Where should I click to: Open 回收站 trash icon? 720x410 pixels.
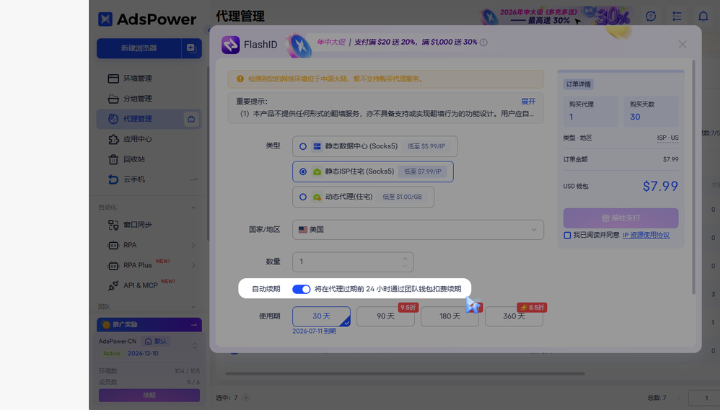click(x=113, y=159)
